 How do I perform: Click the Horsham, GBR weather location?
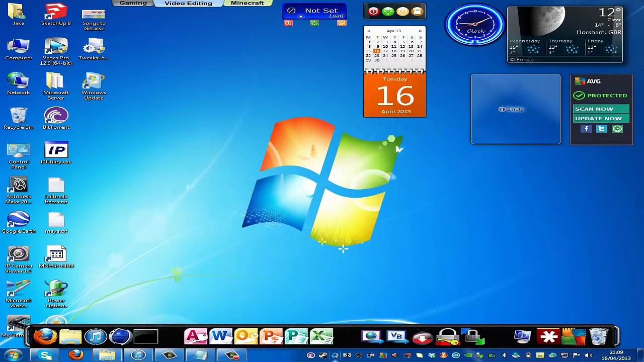click(599, 32)
